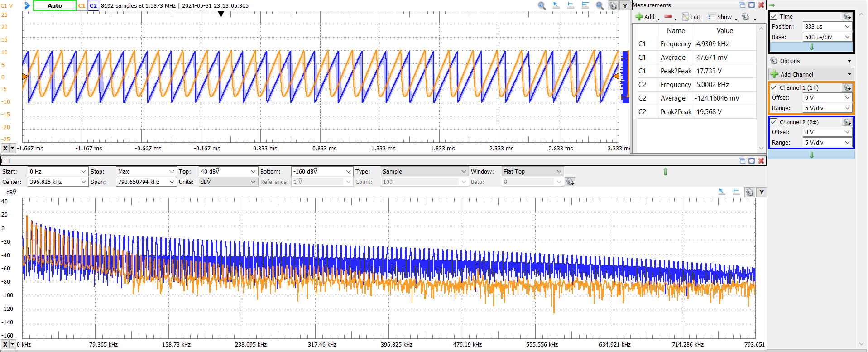Screen dimensions: 868x352
Task: Open FFT window options gear beside Beta
Action: (570, 182)
